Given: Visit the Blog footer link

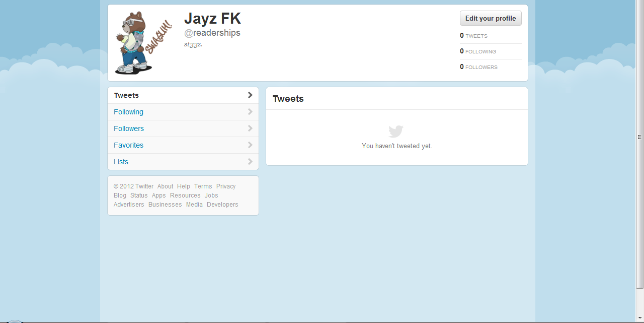Looking at the screenshot, I should tap(120, 196).
